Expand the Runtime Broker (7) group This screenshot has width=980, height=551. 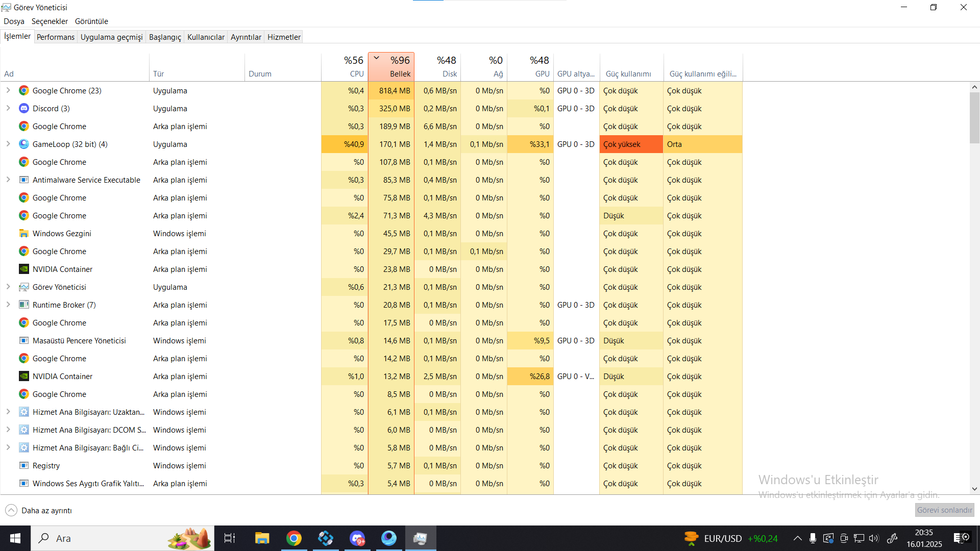[x=8, y=305]
